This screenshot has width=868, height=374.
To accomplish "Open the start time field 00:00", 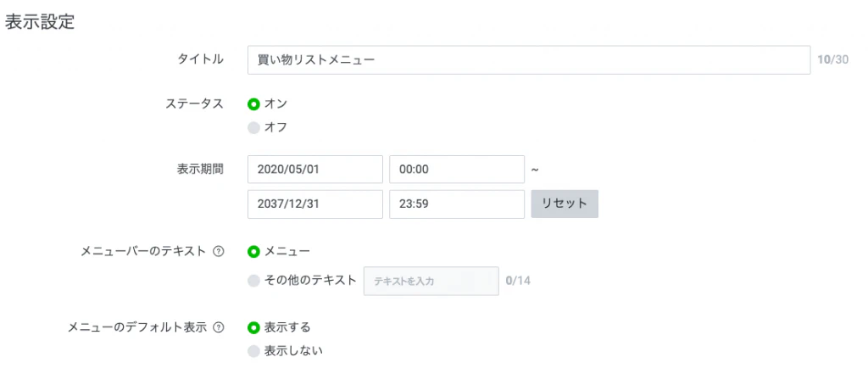I will pyautogui.click(x=457, y=169).
